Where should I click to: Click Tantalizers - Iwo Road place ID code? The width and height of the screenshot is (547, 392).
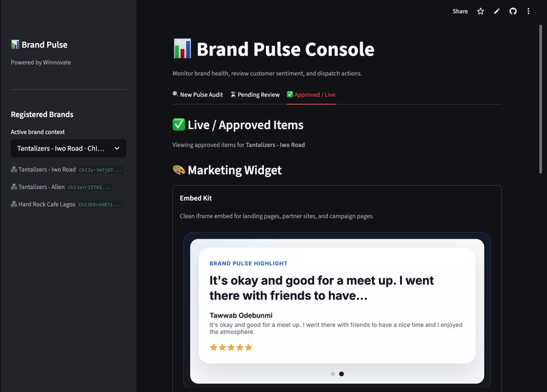[x=101, y=170]
